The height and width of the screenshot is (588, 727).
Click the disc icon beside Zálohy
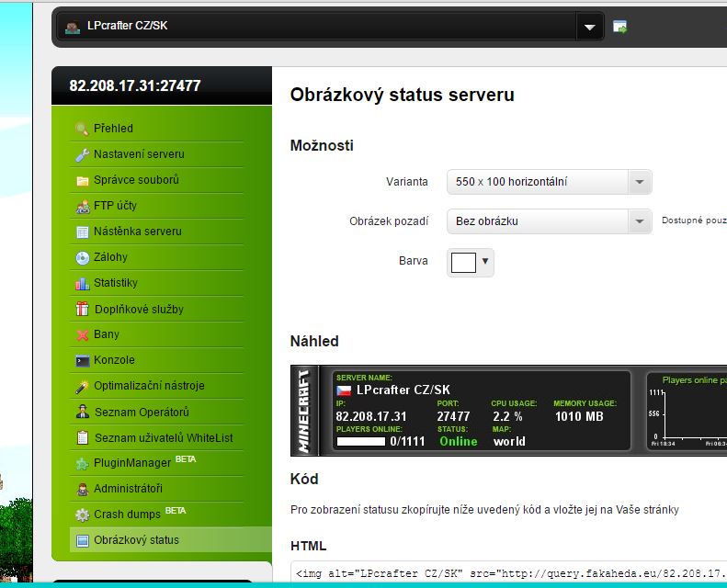pos(82,257)
